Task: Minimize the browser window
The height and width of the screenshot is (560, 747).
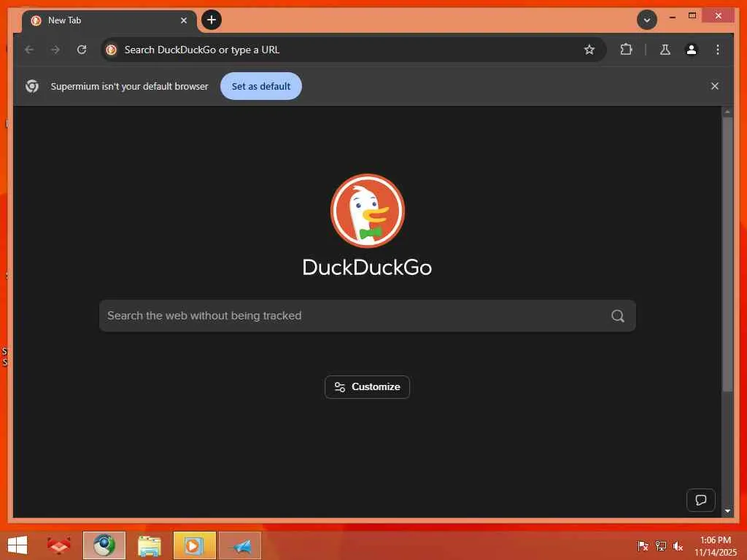Action: pyautogui.click(x=672, y=17)
